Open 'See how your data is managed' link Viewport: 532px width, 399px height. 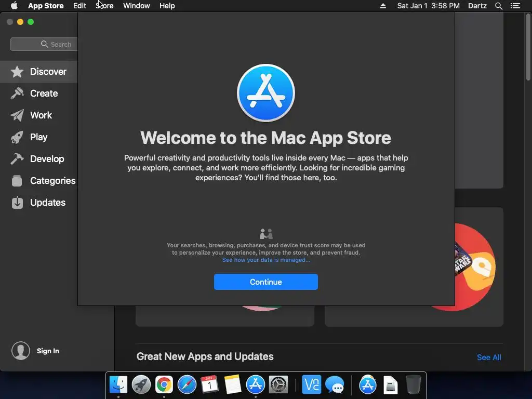(x=266, y=260)
